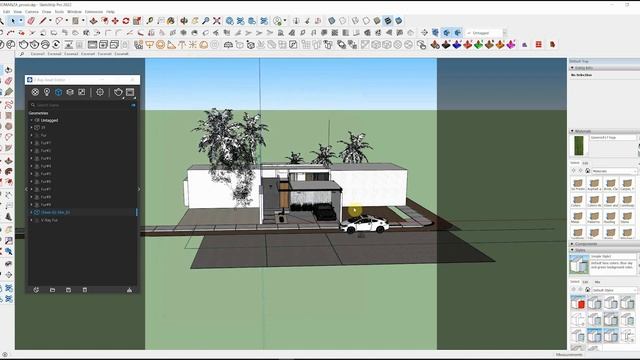
Task: Click the Zoom Extents tool
Action: [x=217, y=21]
